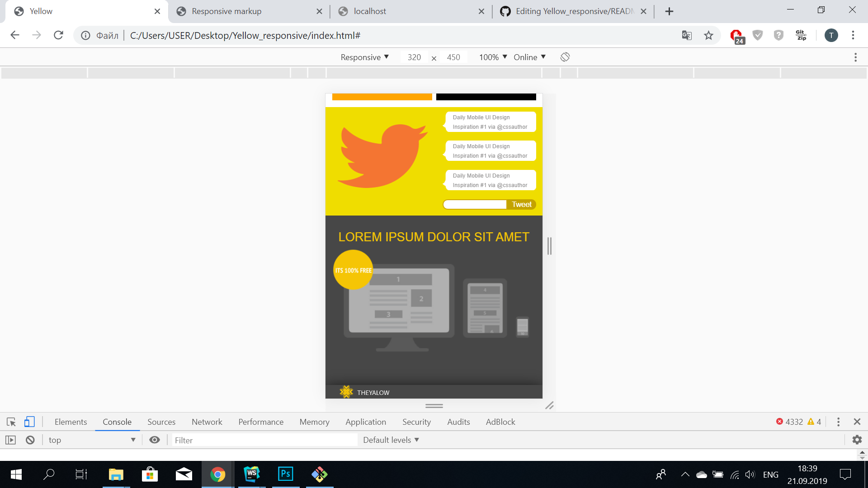Bookmark this page with the star icon
The width and height of the screenshot is (868, 488).
[x=708, y=35]
